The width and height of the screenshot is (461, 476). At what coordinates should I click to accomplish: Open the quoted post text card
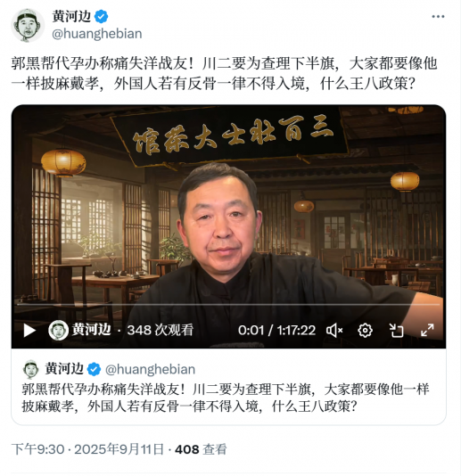[x=228, y=386]
